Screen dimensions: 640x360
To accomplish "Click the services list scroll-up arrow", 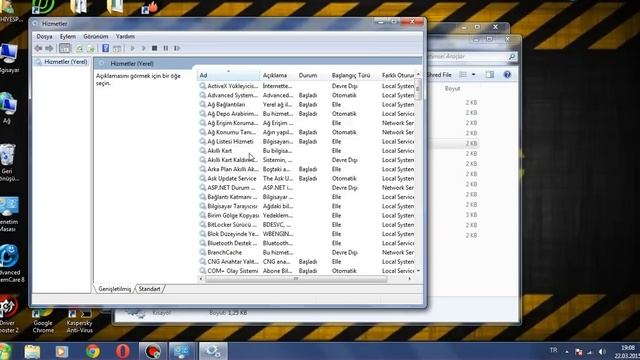I will coord(418,74).
